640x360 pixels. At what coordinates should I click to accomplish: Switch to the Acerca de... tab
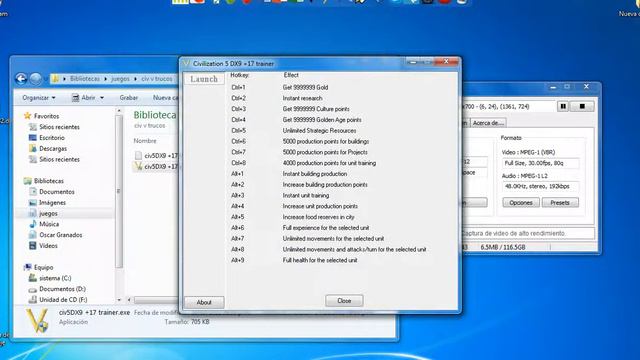488,123
